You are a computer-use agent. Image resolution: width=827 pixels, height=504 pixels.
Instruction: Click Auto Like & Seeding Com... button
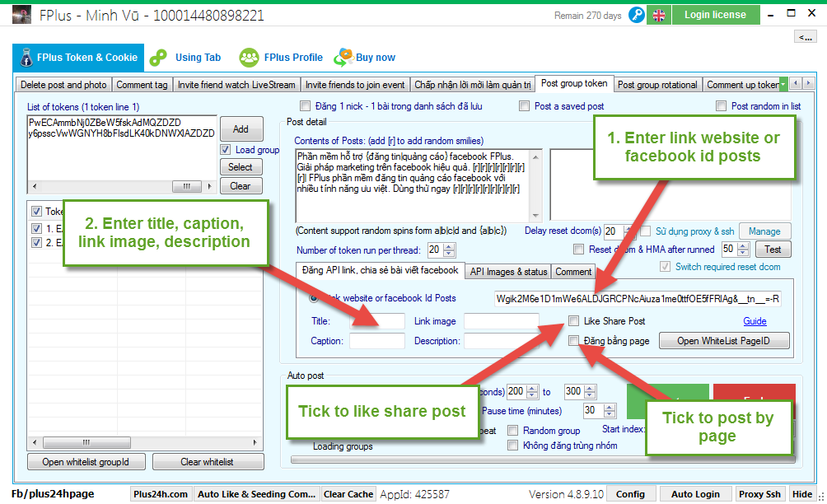tap(256, 494)
